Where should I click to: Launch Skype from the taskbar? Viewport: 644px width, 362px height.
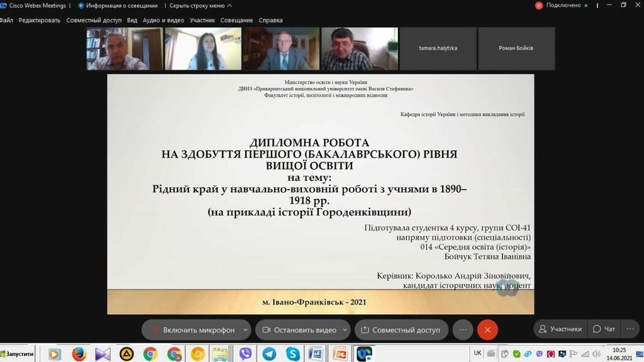[292, 354]
